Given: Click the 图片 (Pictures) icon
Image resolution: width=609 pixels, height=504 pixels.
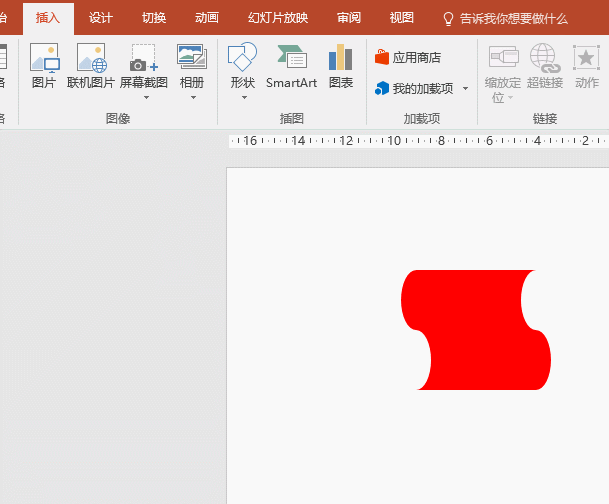Looking at the screenshot, I should (x=44, y=58).
